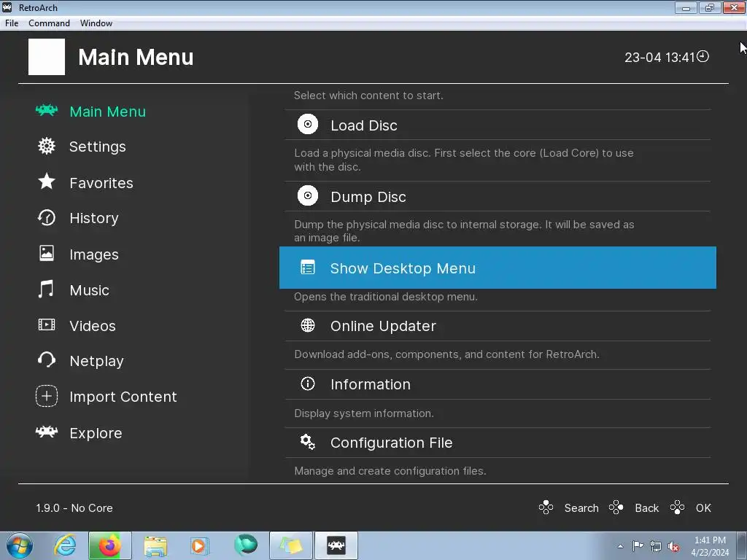The width and height of the screenshot is (747, 560).
Task: Click the Netplay headset icon
Action: point(47,360)
